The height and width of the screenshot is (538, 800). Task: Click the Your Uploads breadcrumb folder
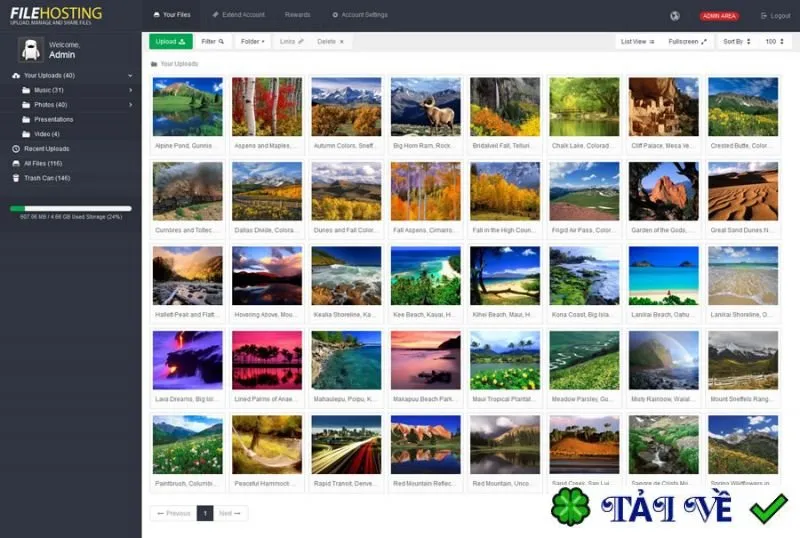pyautogui.click(x=174, y=64)
